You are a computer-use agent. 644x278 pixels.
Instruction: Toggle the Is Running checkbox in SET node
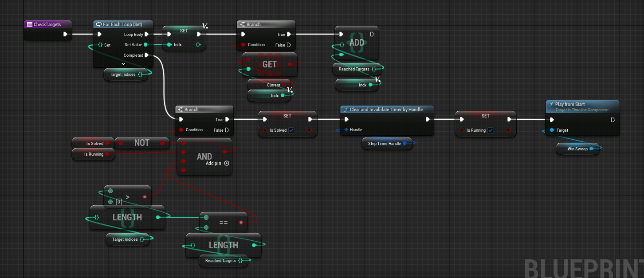tap(490, 130)
